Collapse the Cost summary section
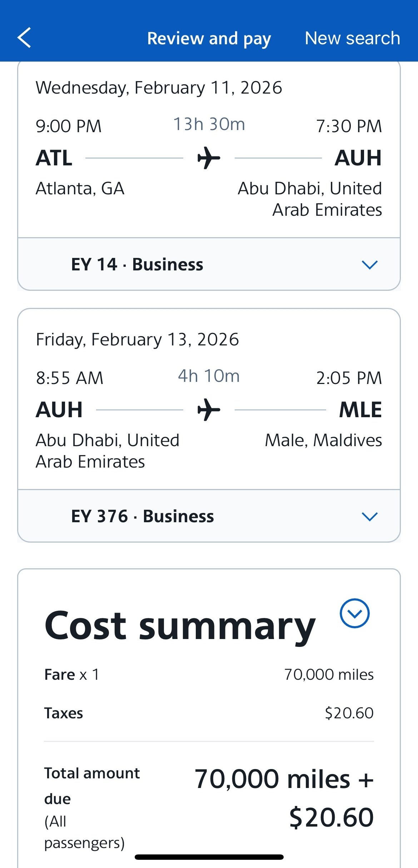 pyautogui.click(x=354, y=613)
